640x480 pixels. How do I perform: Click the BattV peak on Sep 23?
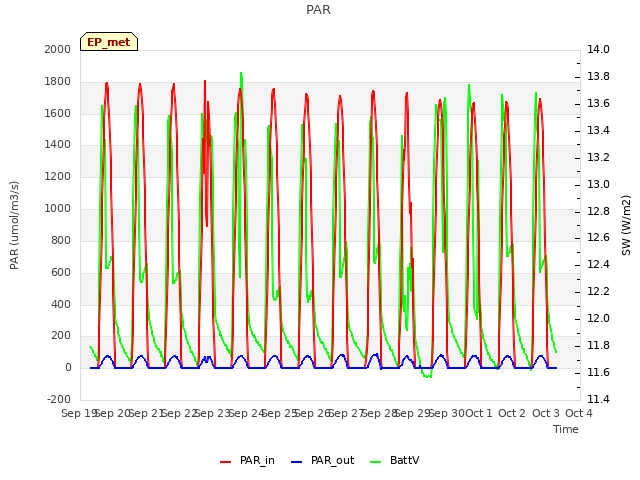241,74
